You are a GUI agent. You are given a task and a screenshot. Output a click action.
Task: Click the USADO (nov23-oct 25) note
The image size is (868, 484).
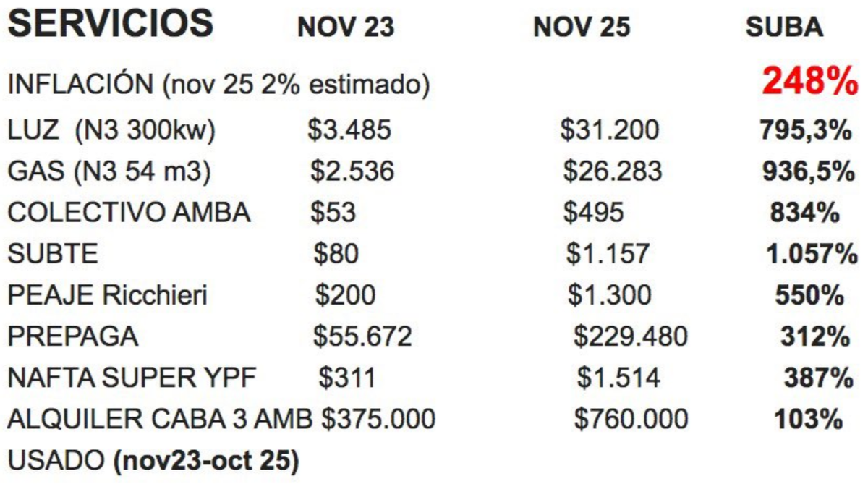[x=153, y=461]
